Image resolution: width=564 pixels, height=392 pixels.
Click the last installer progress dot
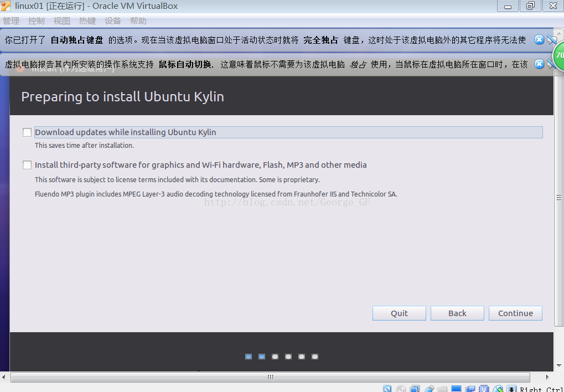click(x=315, y=357)
